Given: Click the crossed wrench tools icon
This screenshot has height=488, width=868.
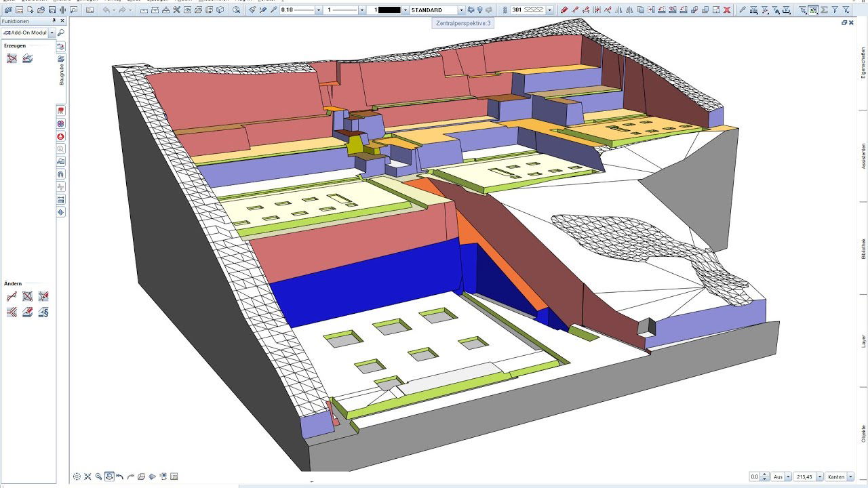Looking at the screenshot, I should click(176, 10).
